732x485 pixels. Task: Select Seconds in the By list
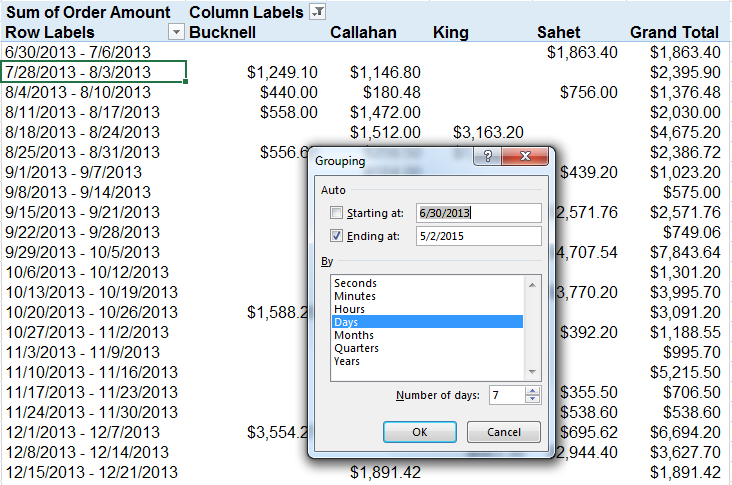pos(355,283)
